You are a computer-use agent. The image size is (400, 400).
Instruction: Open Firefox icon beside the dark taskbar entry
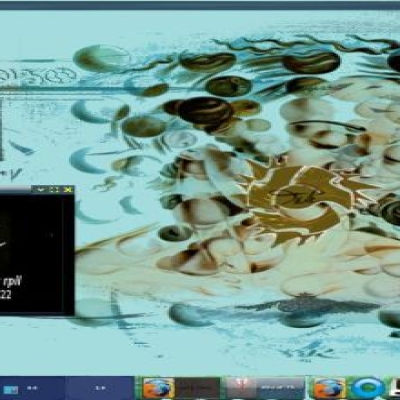point(158,388)
